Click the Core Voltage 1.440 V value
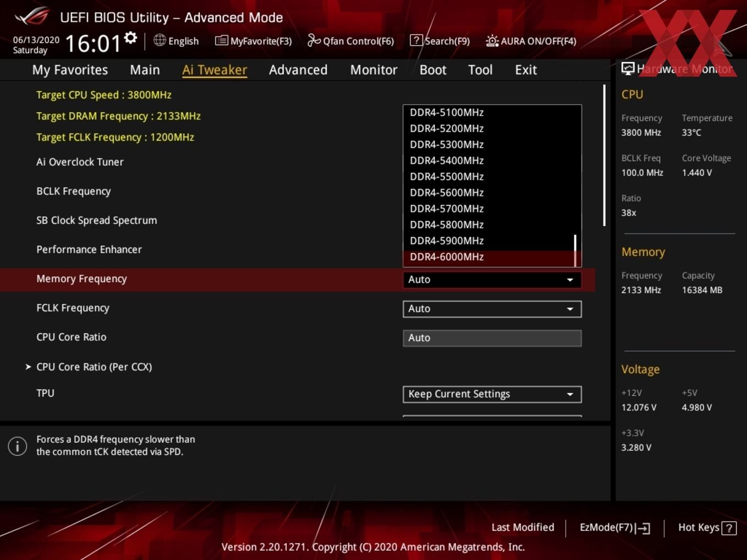Viewport: 747px width, 560px height. pyautogui.click(x=696, y=172)
